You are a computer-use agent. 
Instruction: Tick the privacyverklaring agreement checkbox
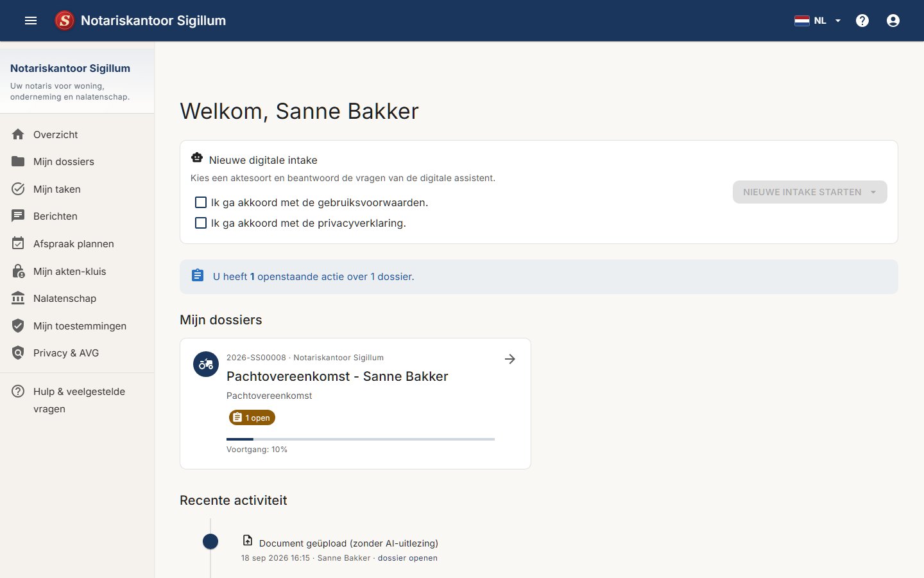(x=201, y=223)
